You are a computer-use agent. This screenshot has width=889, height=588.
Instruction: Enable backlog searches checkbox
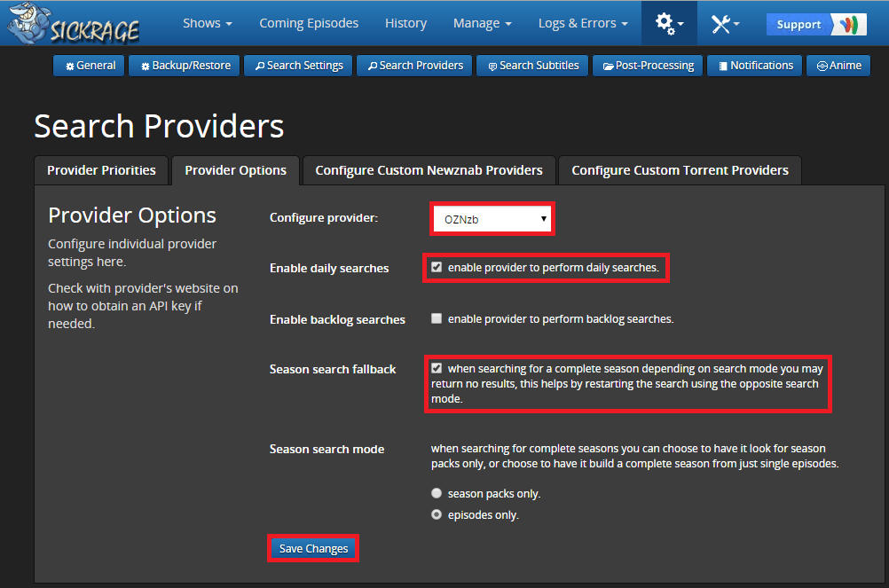(437, 318)
